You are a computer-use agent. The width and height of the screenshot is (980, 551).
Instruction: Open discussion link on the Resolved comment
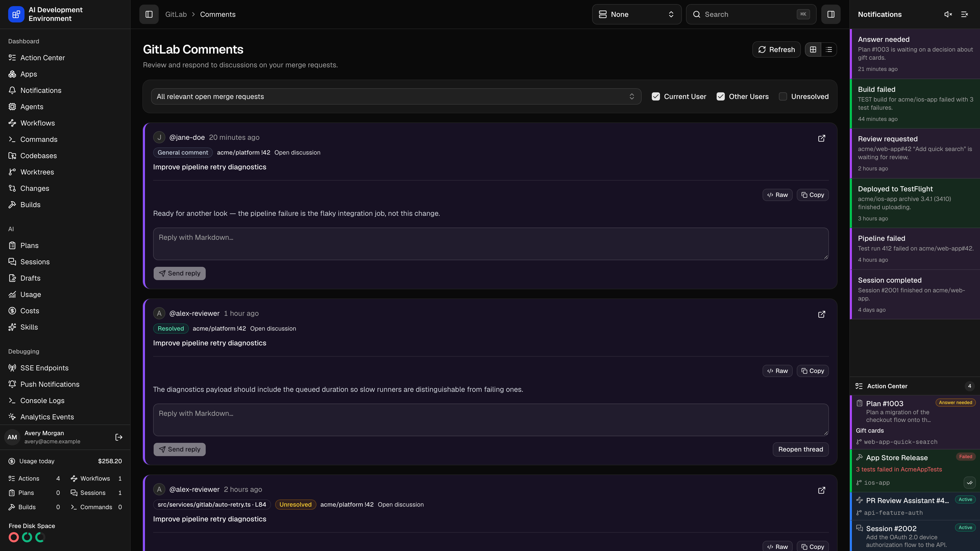[x=273, y=329]
